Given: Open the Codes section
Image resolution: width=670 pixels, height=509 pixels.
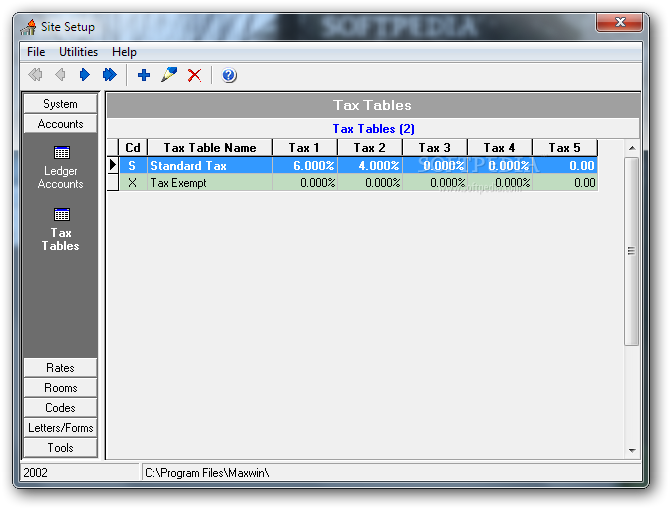Looking at the screenshot, I should pyautogui.click(x=60, y=408).
